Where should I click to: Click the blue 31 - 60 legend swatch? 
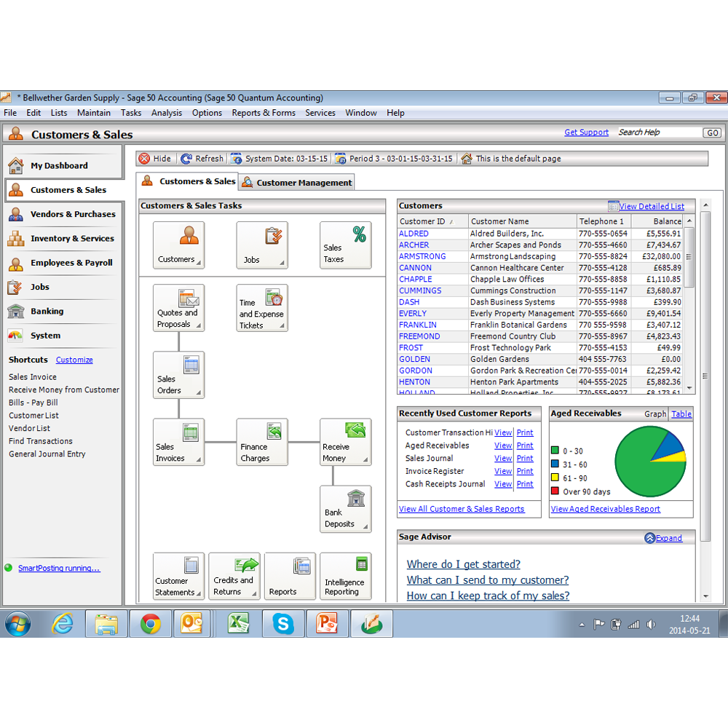[x=555, y=463]
